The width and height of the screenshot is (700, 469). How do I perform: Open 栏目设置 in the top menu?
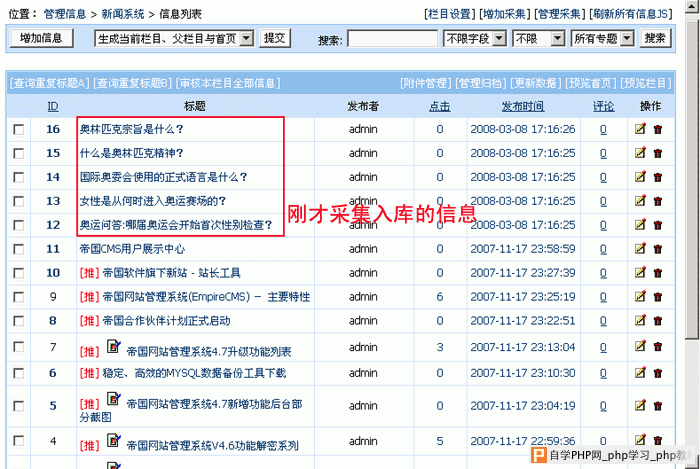tap(450, 14)
